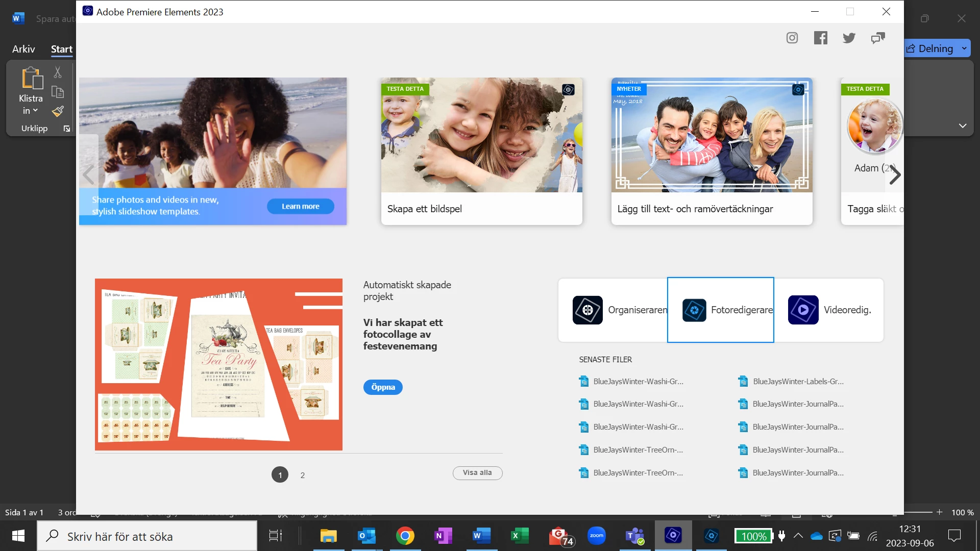This screenshot has width=980, height=551.
Task: Select the Start ribbon tab
Action: pyautogui.click(x=62, y=49)
